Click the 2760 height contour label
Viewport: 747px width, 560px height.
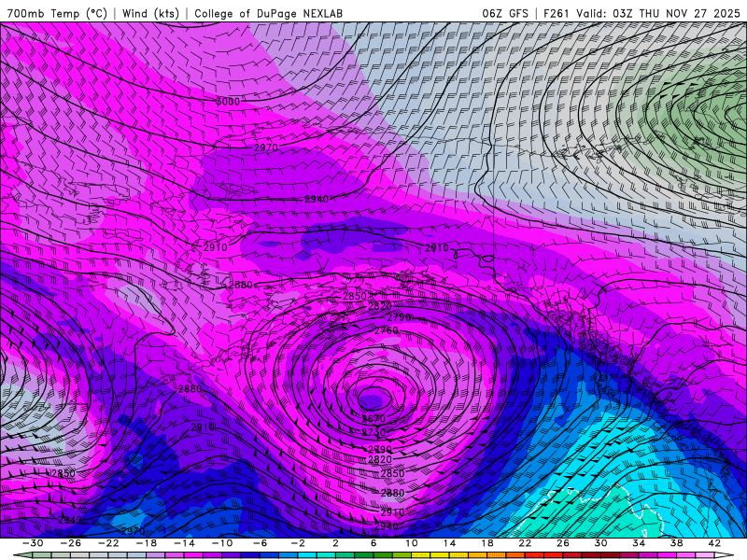click(x=386, y=330)
